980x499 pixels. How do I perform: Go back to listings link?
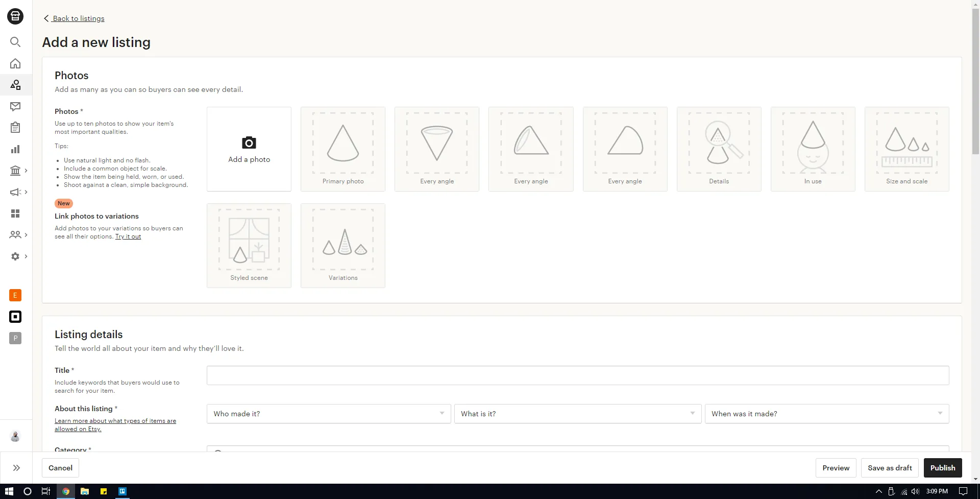point(74,18)
